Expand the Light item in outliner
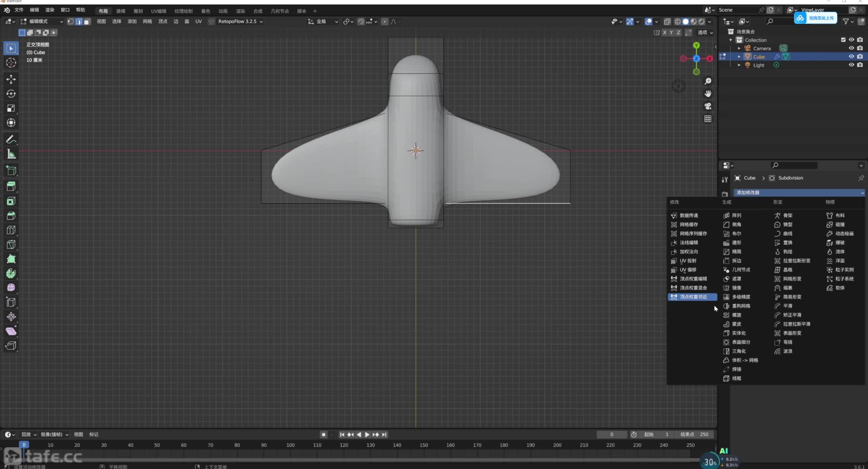Screen dimensions: 868x469 click(x=739, y=65)
